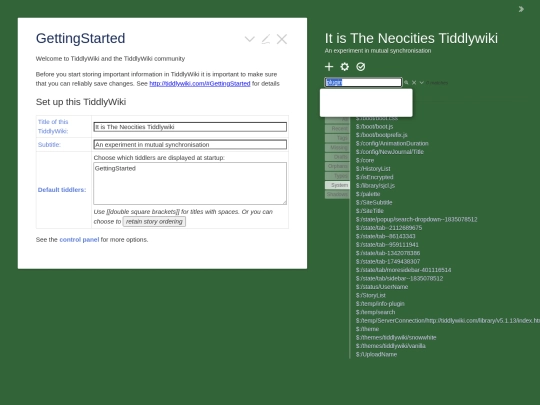This screenshot has width=540, height=405.
Task: Open the Subtitle label link
Action: [x=49, y=145]
